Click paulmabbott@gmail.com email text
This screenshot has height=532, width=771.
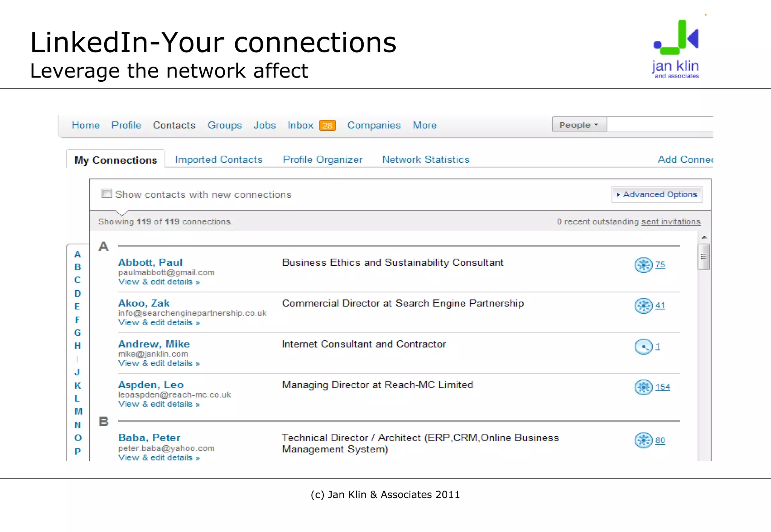166,273
